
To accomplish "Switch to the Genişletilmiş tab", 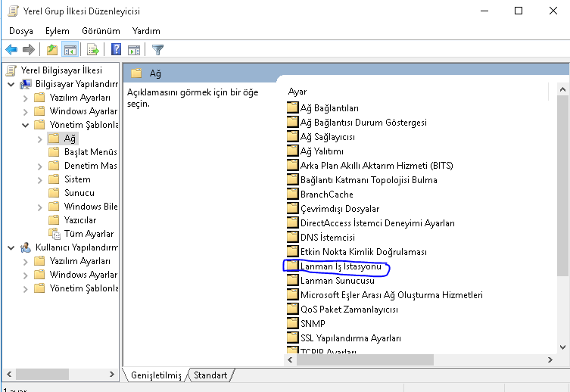I will coord(156,375).
